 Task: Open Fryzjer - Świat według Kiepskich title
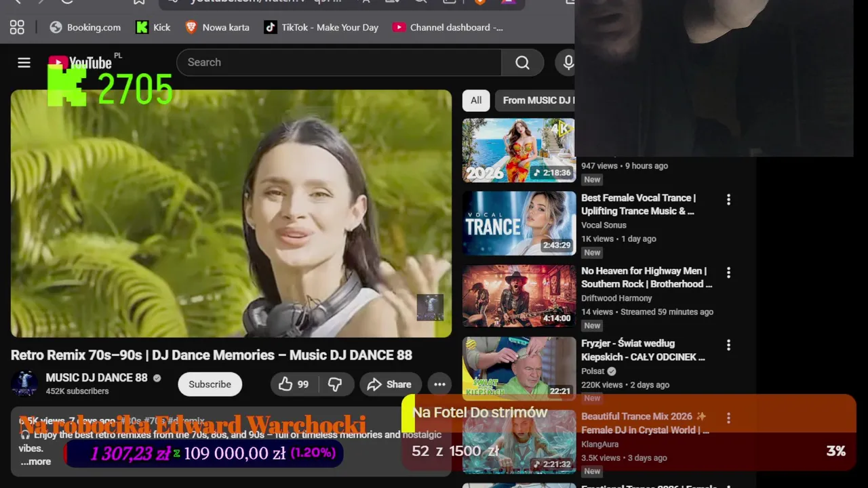tap(643, 350)
